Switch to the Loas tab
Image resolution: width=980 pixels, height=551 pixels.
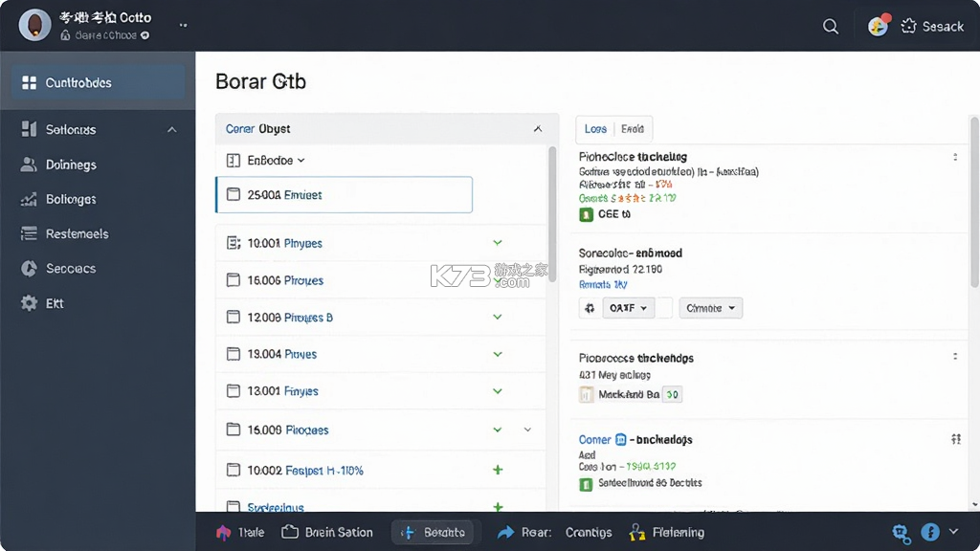(x=595, y=129)
